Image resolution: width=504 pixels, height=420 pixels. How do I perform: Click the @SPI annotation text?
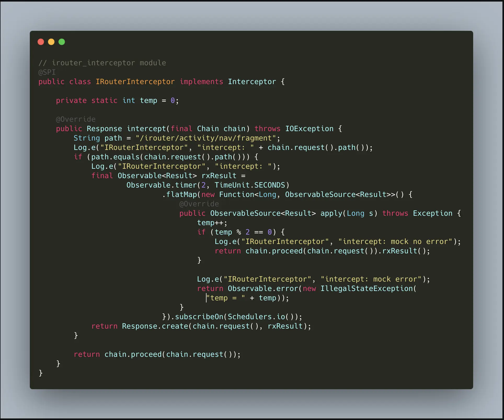pos(47,72)
